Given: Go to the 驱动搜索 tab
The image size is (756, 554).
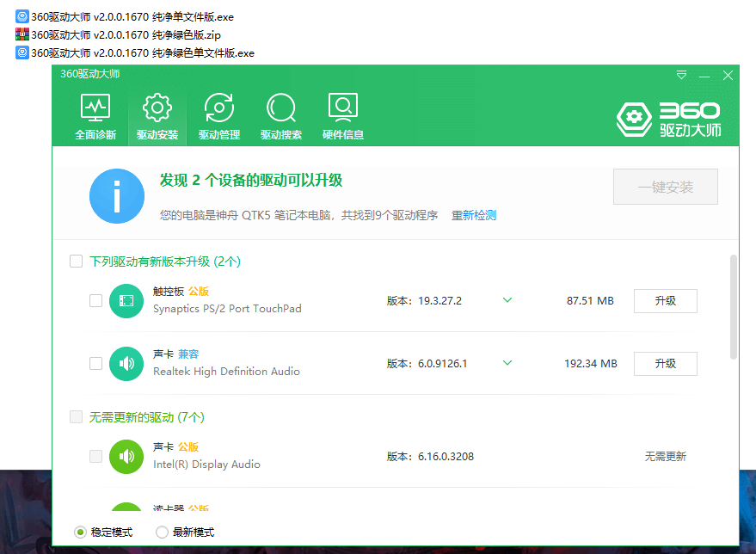Looking at the screenshot, I should pos(281,117).
